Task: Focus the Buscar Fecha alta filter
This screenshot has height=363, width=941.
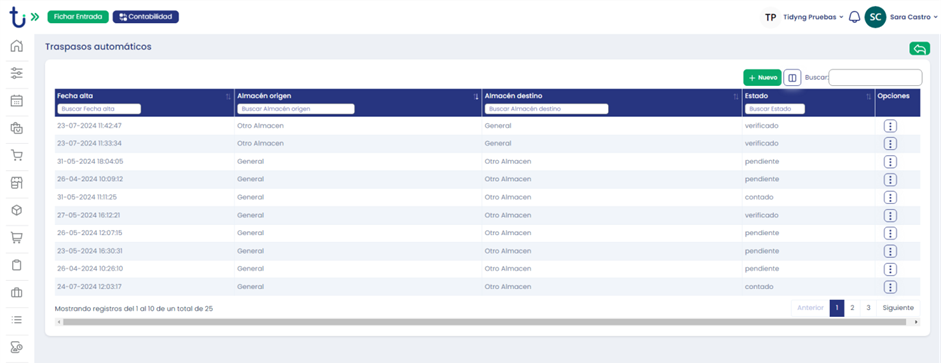Action: click(99, 109)
